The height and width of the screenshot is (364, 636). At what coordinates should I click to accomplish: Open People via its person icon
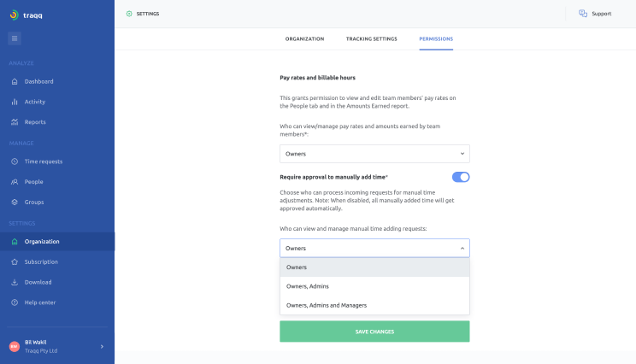click(x=15, y=182)
